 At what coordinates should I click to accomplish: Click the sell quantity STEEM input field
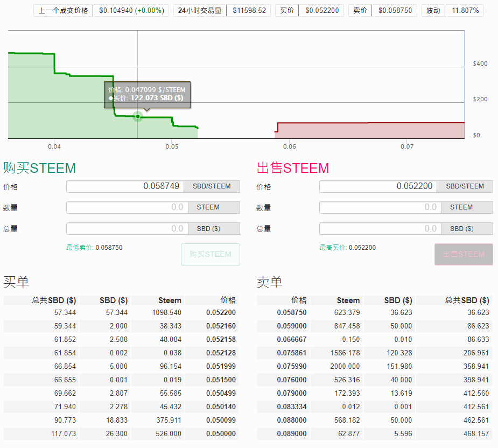[380, 207]
